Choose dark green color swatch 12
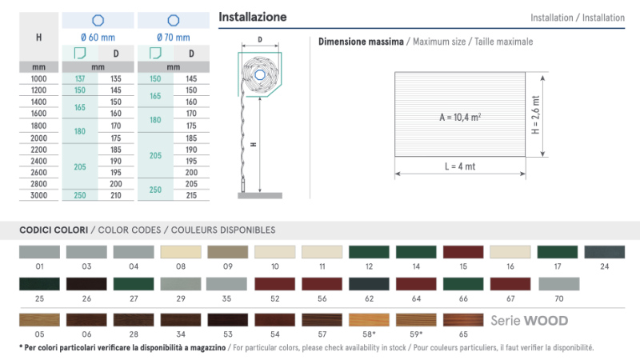The width and height of the screenshot is (640, 364). [369, 252]
